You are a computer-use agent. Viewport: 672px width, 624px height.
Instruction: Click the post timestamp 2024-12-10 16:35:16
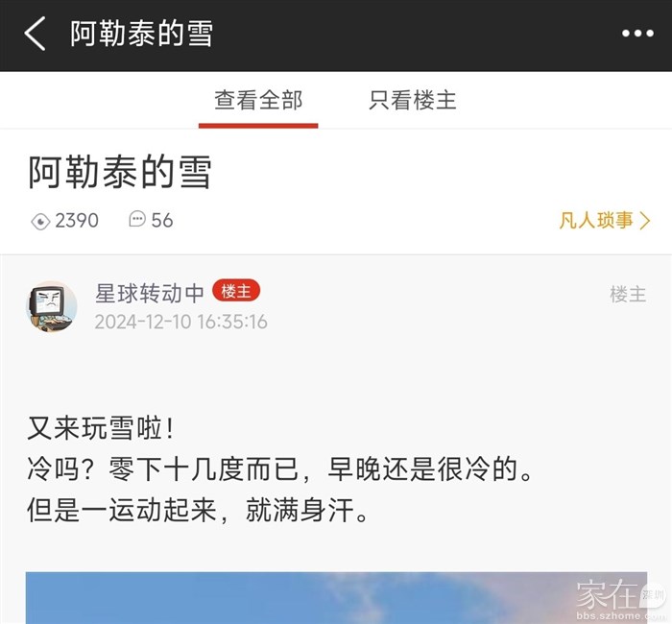[x=180, y=322]
